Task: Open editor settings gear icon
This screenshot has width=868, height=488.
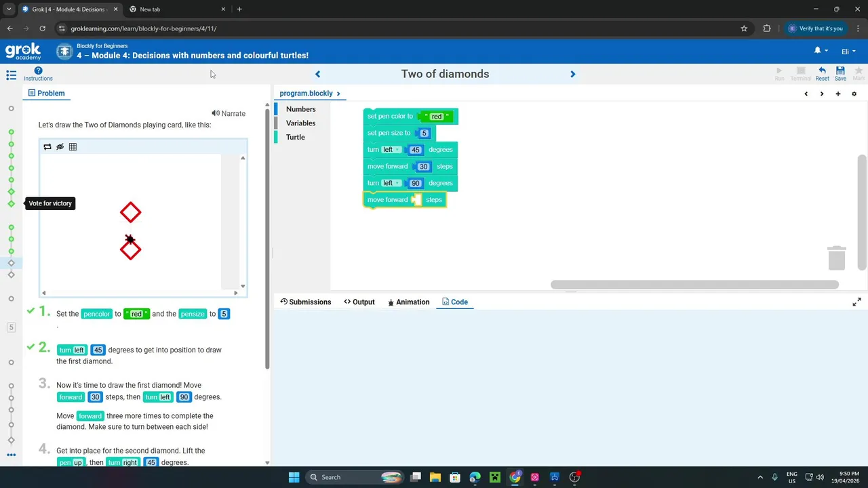Action: tap(854, 94)
